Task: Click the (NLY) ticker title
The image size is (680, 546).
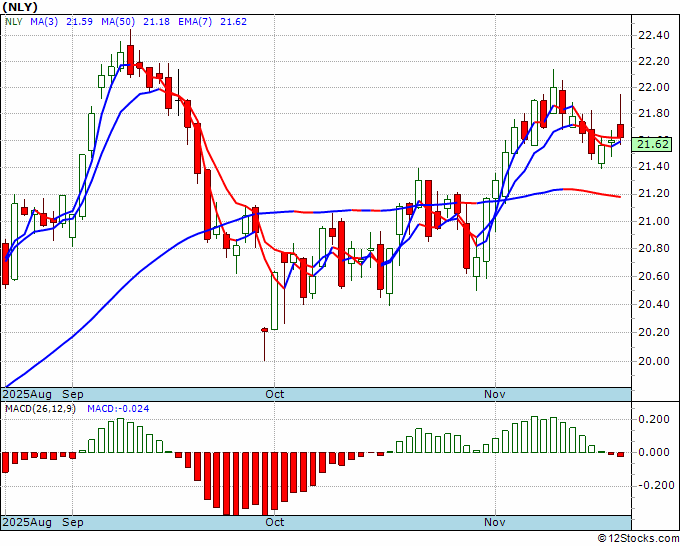Action: [x=20, y=7]
